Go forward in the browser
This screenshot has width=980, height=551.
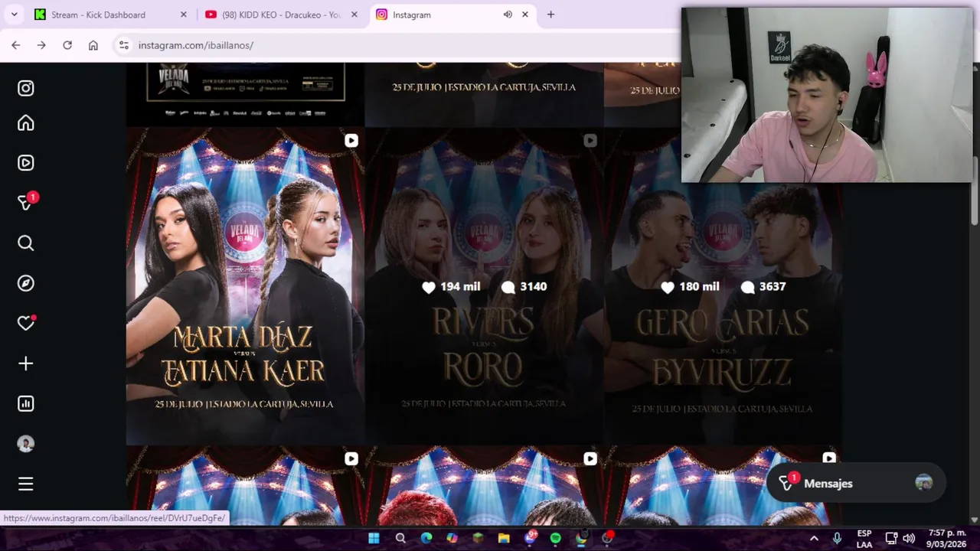click(41, 45)
